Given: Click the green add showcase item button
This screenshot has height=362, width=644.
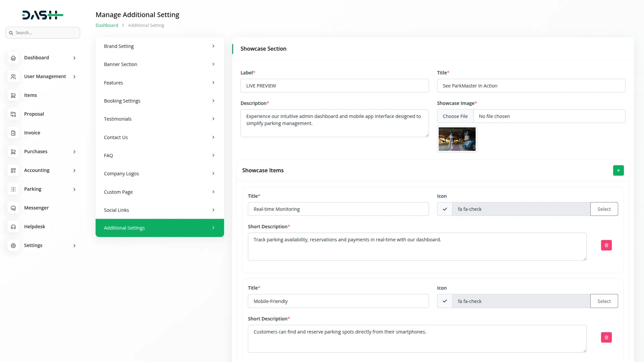Looking at the screenshot, I should pyautogui.click(x=618, y=170).
